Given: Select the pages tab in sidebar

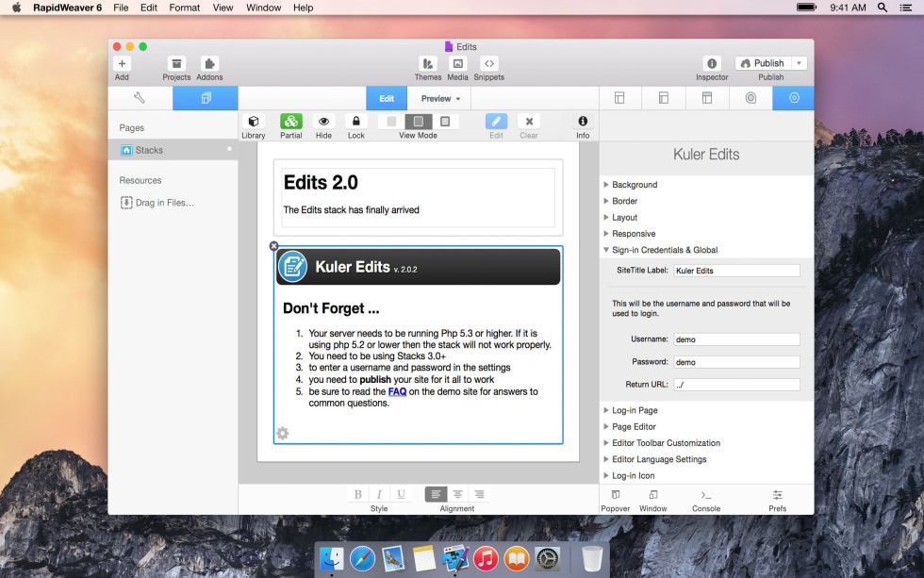Looking at the screenshot, I should pos(206,98).
